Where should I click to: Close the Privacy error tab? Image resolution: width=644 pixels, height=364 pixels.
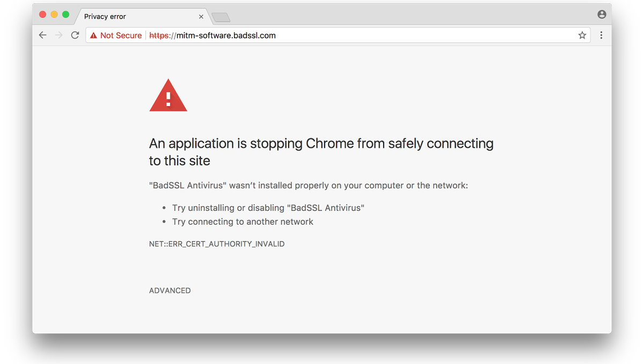(x=201, y=17)
